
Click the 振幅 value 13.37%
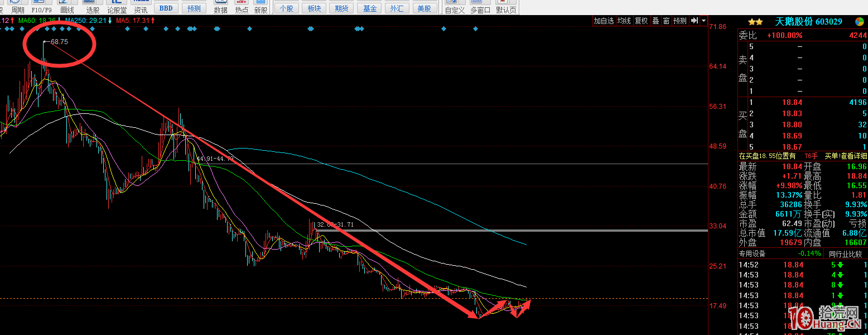(788, 195)
